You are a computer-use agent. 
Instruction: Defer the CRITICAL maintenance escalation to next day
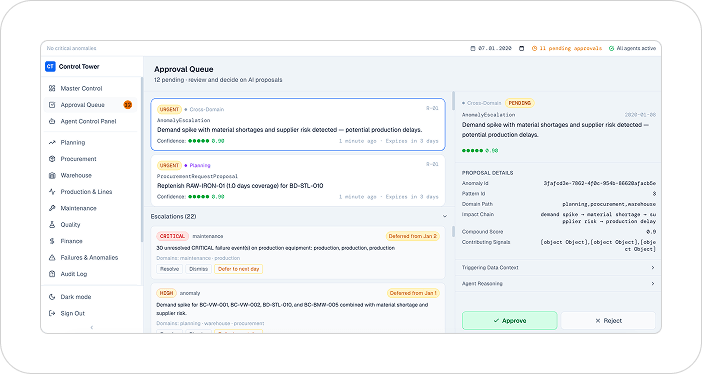pyautogui.click(x=239, y=269)
